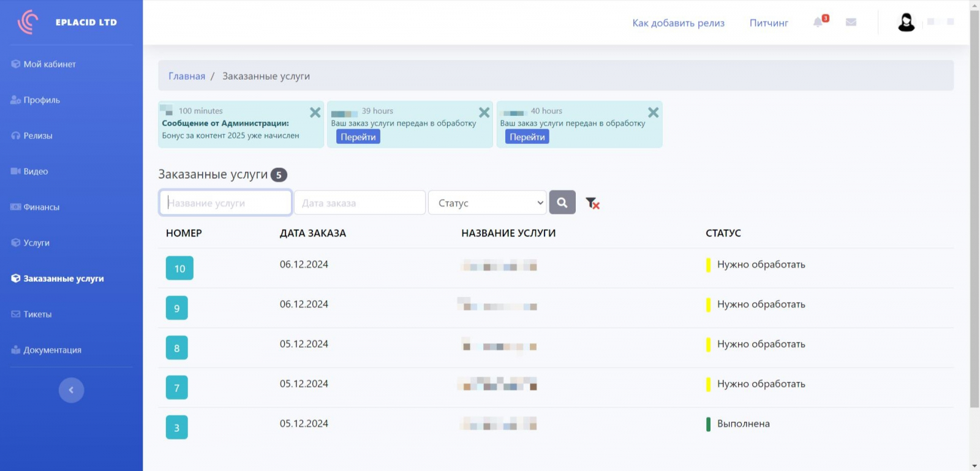Click the notification bell icon
This screenshot has width=980, height=471.
pos(818,23)
